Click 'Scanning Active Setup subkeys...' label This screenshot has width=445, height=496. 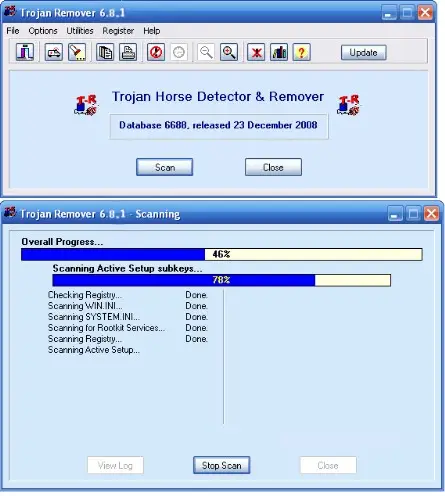tap(127, 268)
